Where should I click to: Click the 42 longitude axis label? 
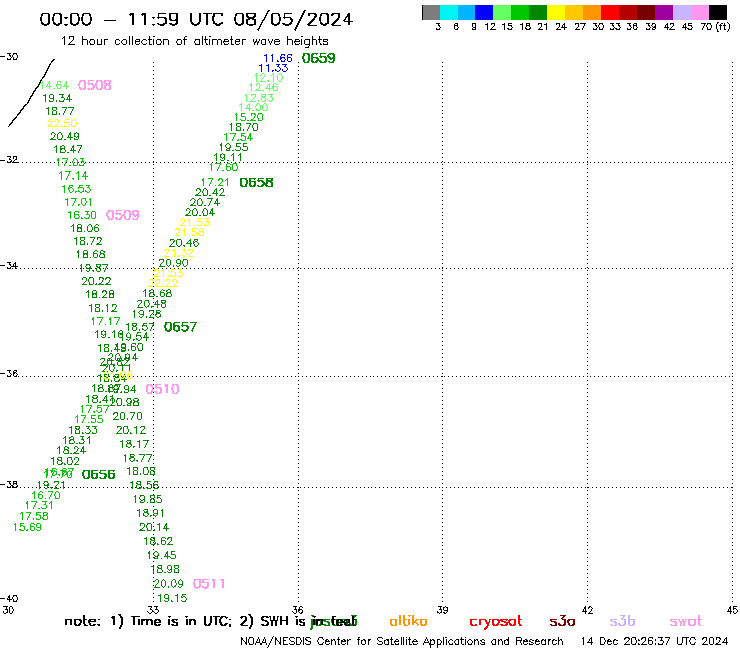(x=587, y=610)
